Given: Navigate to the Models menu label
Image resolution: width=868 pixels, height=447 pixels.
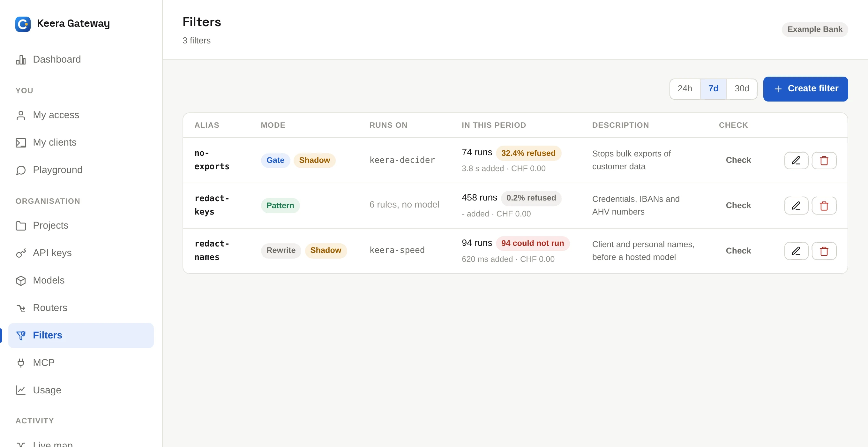Looking at the screenshot, I should pyautogui.click(x=49, y=280).
